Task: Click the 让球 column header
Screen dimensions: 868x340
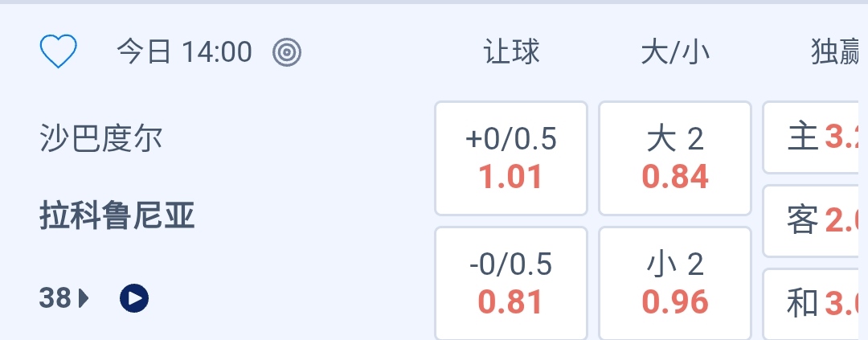Action: click(511, 52)
